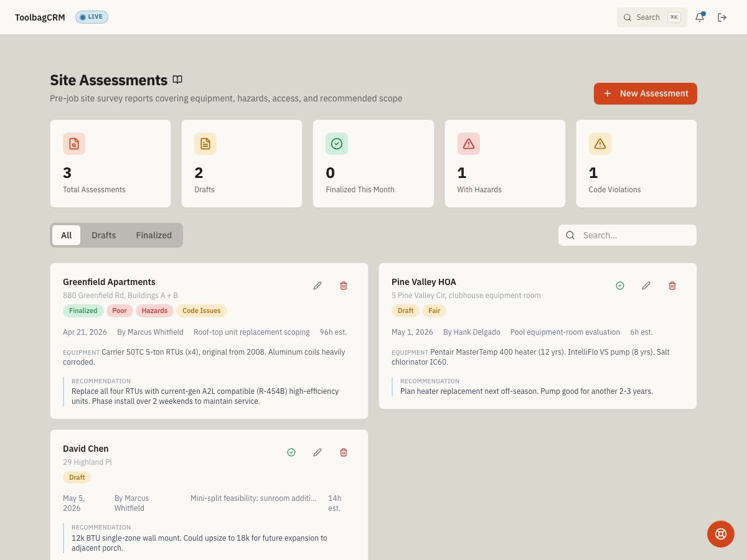The image size is (747, 560).
Task: Click '880 Greenfield Rd, Buildings A + B'
Action: (120, 296)
